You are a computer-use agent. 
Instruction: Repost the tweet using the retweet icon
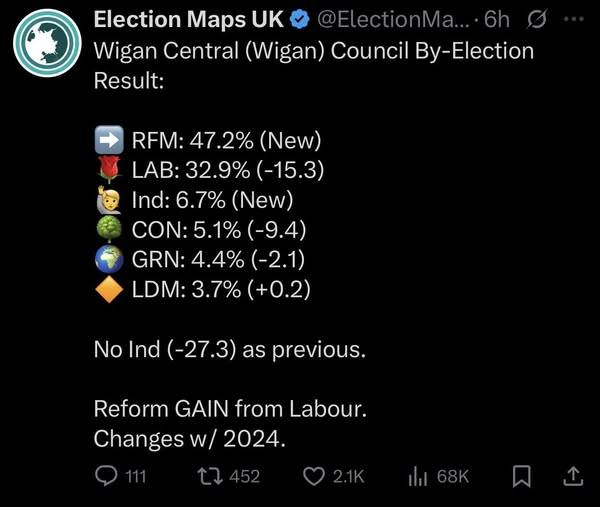coord(211,477)
